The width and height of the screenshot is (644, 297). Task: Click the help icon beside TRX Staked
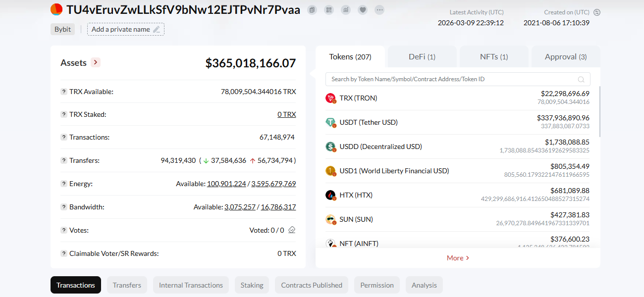(x=64, y=114)
